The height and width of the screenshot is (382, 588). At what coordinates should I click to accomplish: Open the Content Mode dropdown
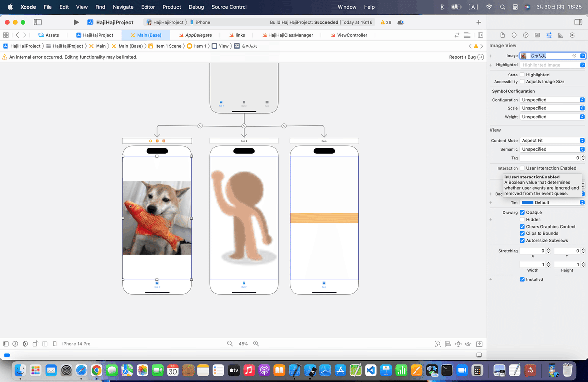553,140
